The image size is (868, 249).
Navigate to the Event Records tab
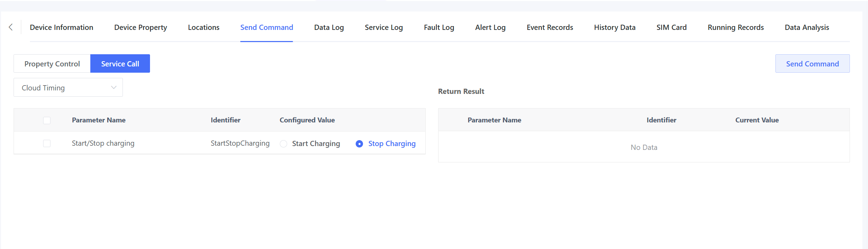pos(550,27)
